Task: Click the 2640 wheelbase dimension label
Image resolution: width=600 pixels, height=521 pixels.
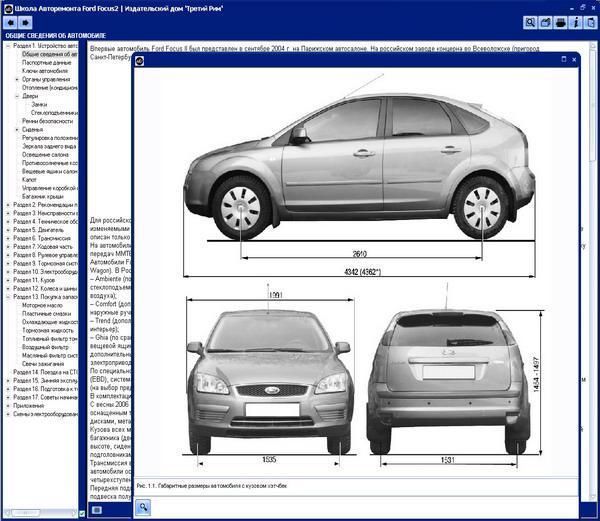Action: (359, 254)
